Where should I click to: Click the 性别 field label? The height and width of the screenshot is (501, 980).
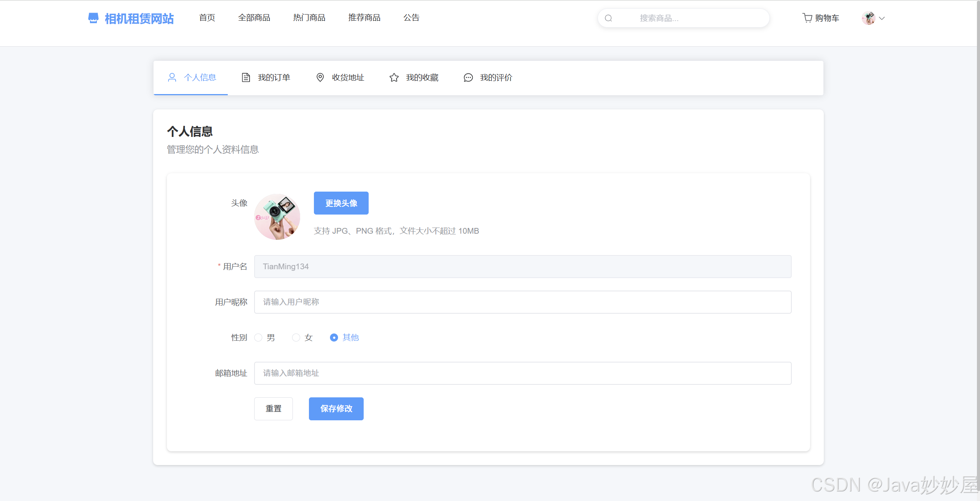pyautogui.click(x=239, y=337)
